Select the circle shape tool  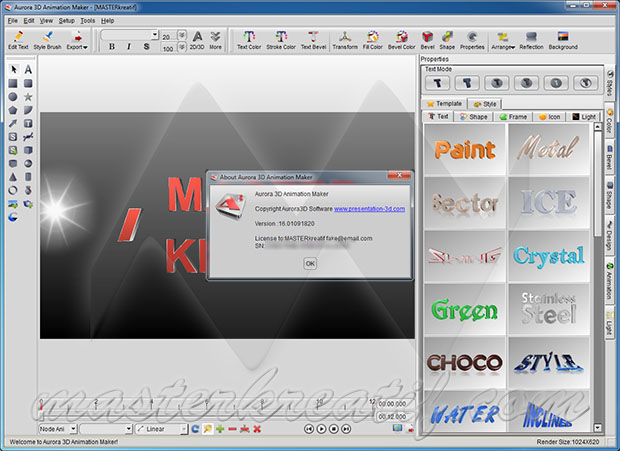(13, 96)
